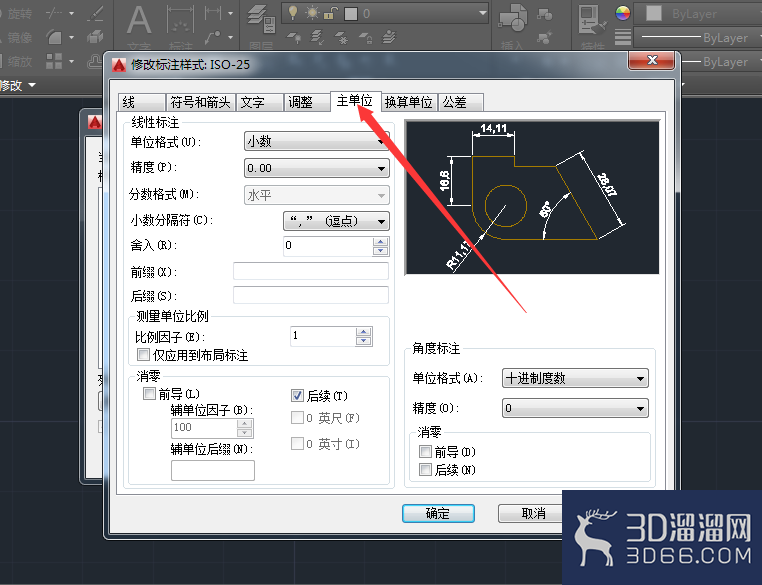Viewport: 762px width, 585px height.
Task: Toggle the layer lightbulb on/off icon
Action: [x=293, y=13]
